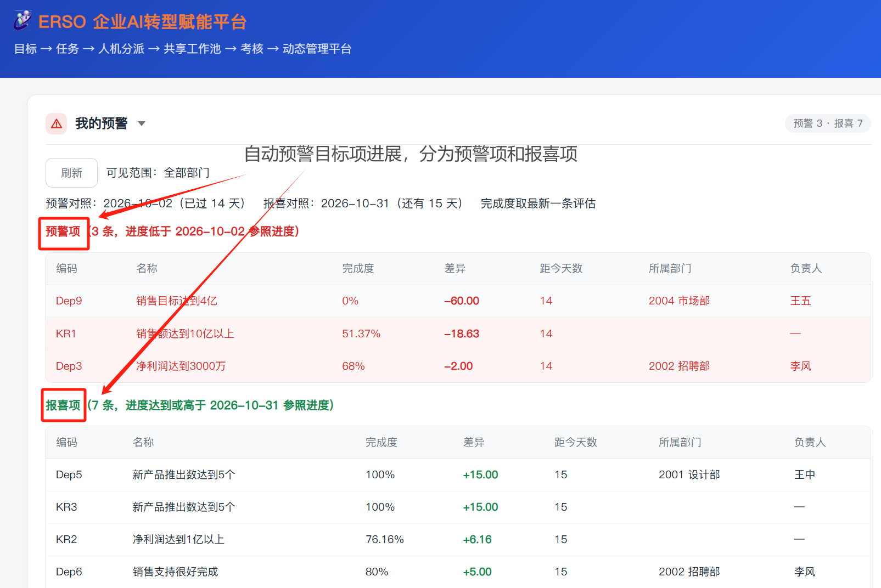Click the 可见范围：全部部门 label

pyautogui.click(x=158, y=173)
